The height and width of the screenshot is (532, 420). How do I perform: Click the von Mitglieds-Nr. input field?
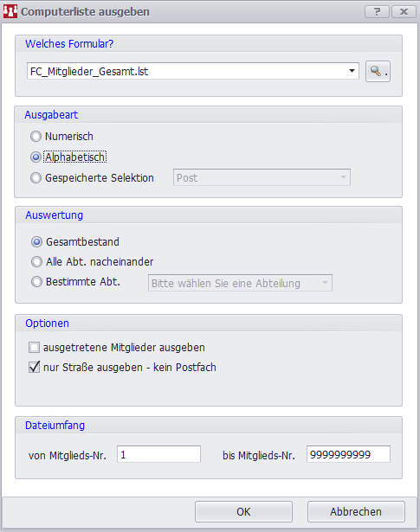click(x=158, y=454)
